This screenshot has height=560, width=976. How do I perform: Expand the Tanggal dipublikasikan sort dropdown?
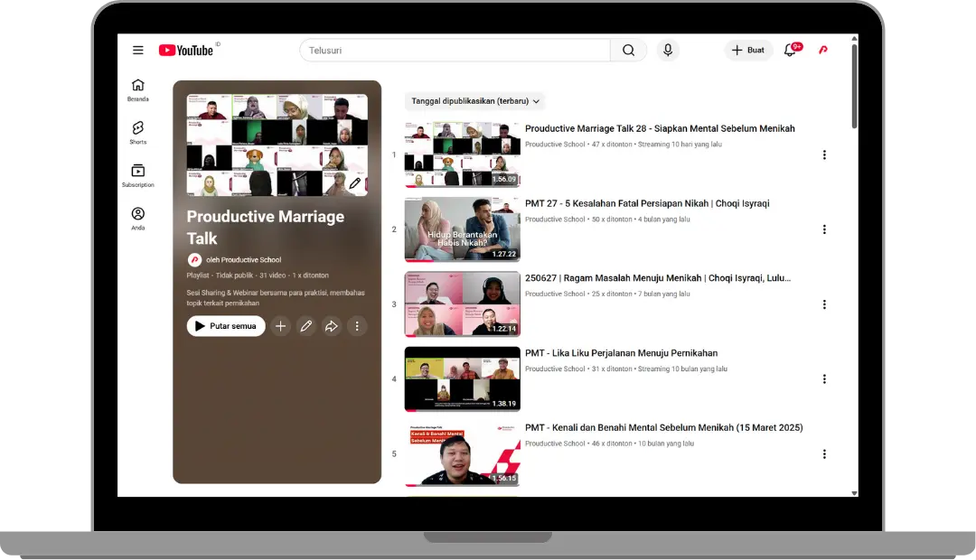click(x=475, y=101)
